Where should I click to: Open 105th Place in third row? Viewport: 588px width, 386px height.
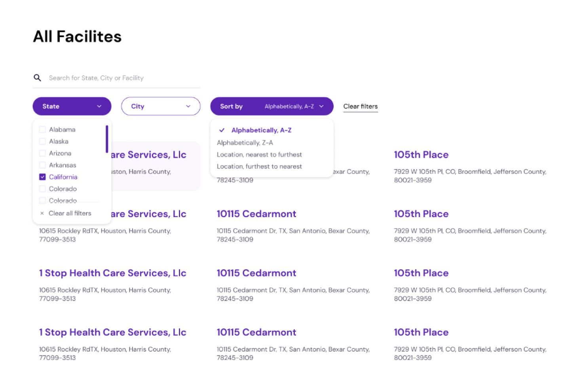(421, 273)
